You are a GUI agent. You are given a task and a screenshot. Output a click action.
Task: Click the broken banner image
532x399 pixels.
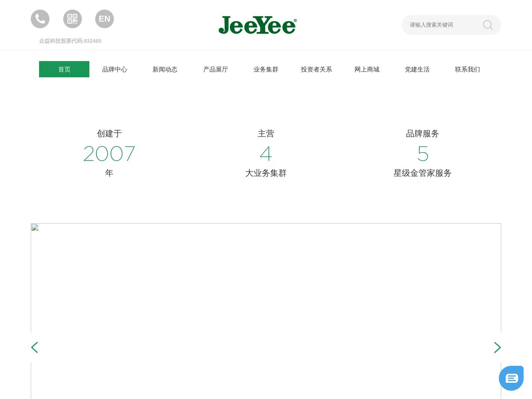coord(266,291)
